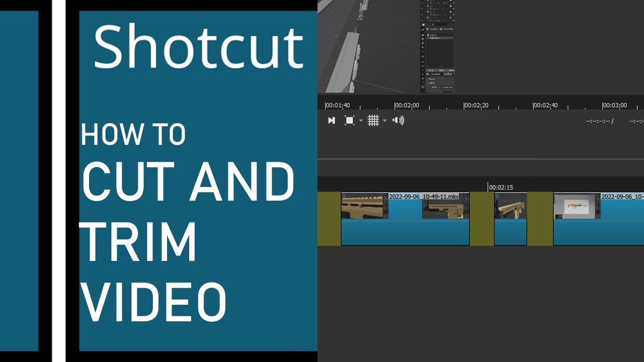Click the 00:02:15 timeline ruler marker
This screenshot has height=362, width=644.
pyautogui.click(x=501, y=187)
